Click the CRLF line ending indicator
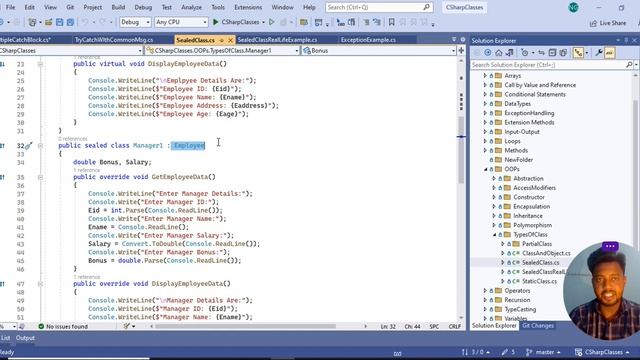Image resolution: width=640 pixels, height=360 pixels. pos(455,326)
